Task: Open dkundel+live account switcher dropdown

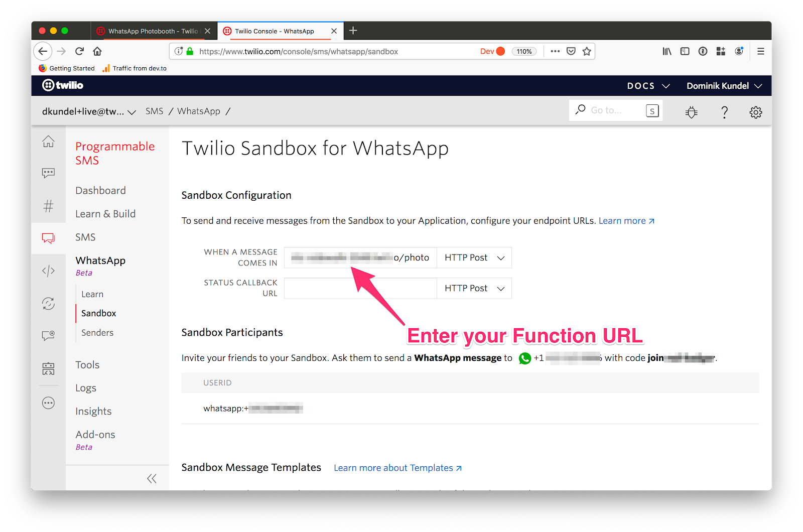Action: coord(89,111)
